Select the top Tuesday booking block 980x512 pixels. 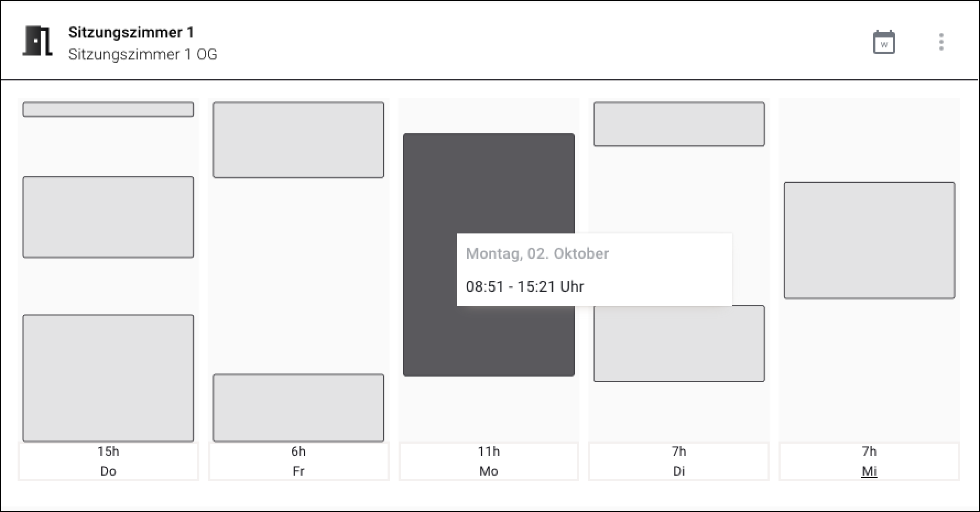(679, 124)
